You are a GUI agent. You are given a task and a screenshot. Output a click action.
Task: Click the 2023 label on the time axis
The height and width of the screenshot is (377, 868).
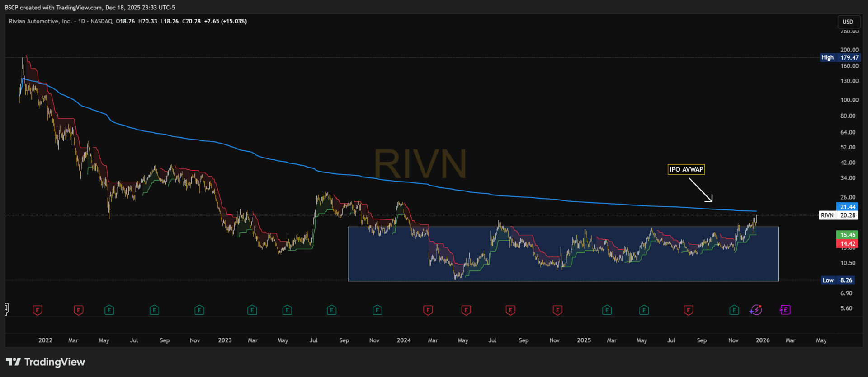pyautogui.click(x=225, y=340)
